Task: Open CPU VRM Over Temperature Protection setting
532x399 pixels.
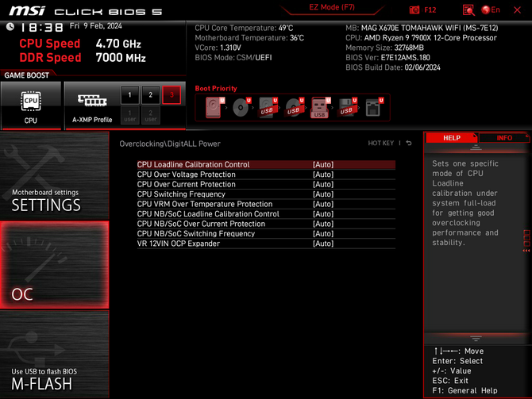Action: click(266, 204)
